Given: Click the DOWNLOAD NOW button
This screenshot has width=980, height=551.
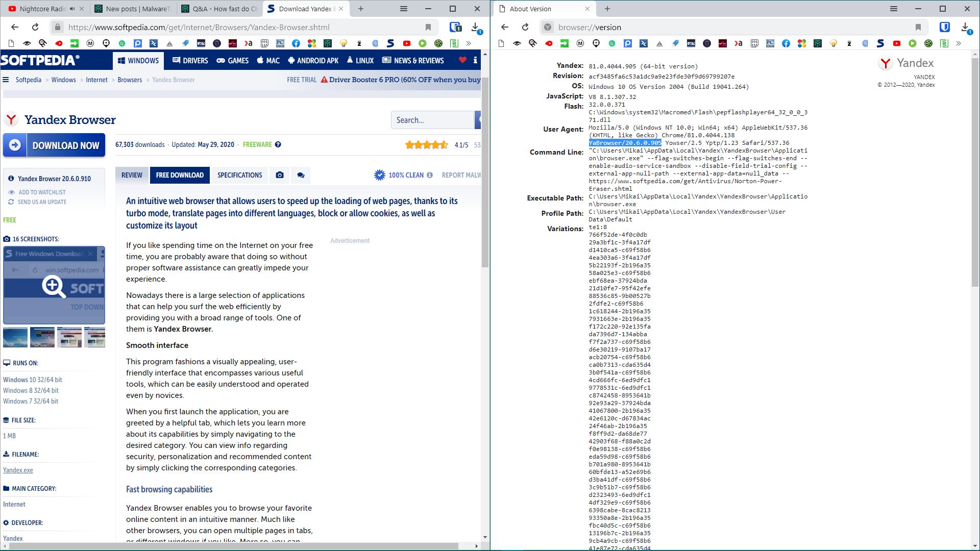Looking at the screenshot, I should pos(54,145).
